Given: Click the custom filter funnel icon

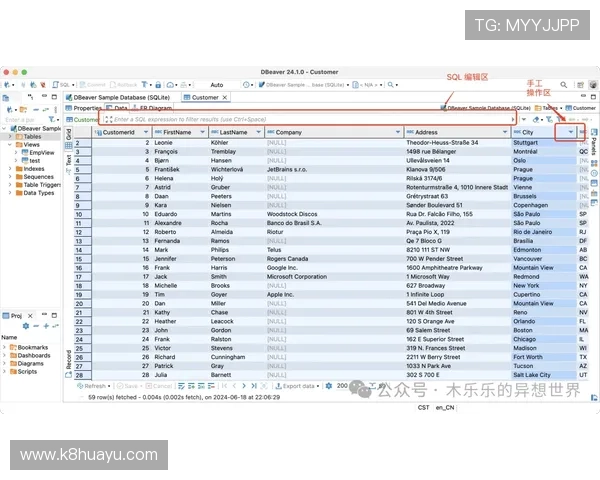Looking at the screenshot, I should (549, 119).
